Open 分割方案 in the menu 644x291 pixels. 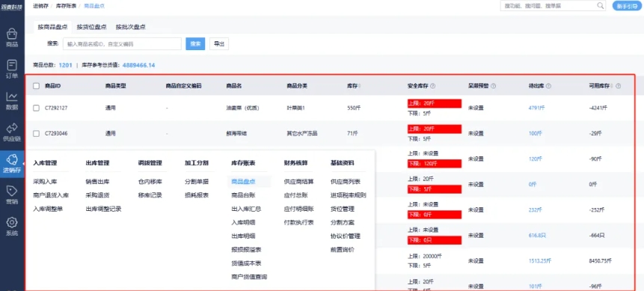coord(343,222)
